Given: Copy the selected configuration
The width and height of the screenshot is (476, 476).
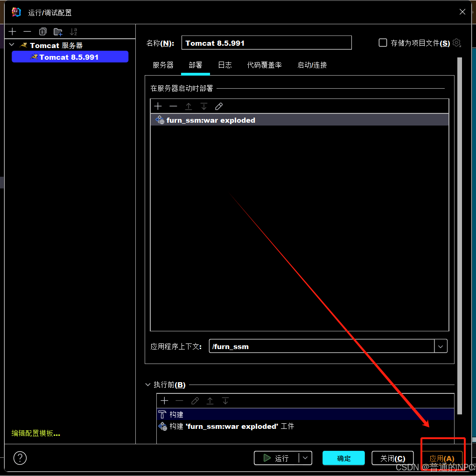Looking at the screenshot, I should [43, 32].
